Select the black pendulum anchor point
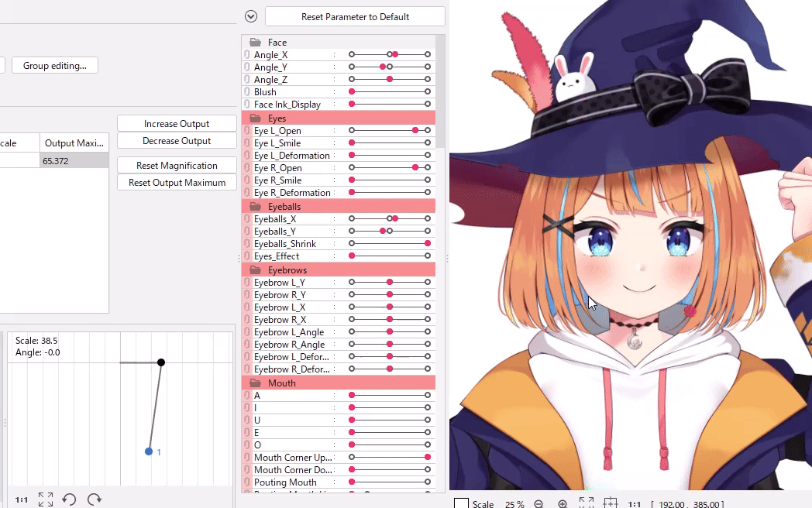812x508 pixels. [x=161, y=362]
